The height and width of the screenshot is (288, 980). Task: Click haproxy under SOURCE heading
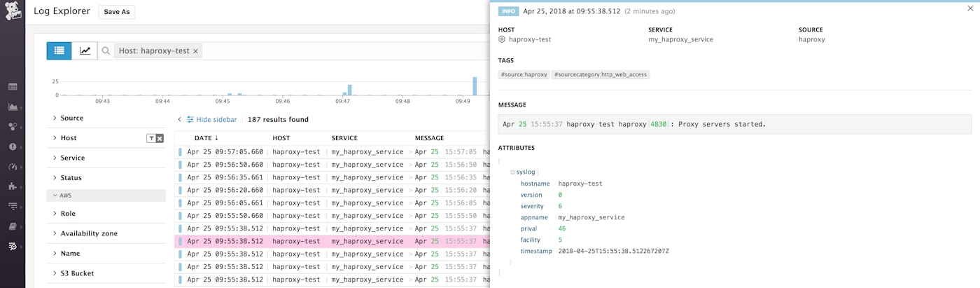812,39
